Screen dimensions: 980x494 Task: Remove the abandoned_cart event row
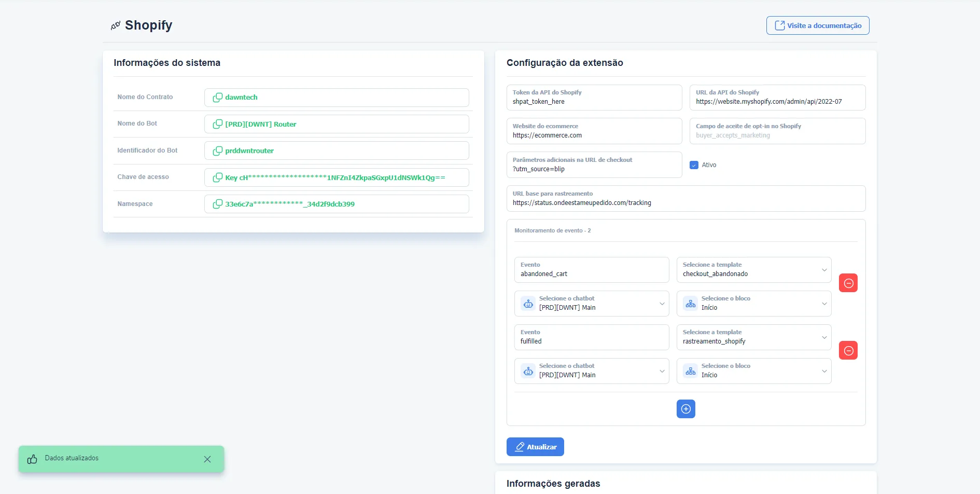pos(848,283)
